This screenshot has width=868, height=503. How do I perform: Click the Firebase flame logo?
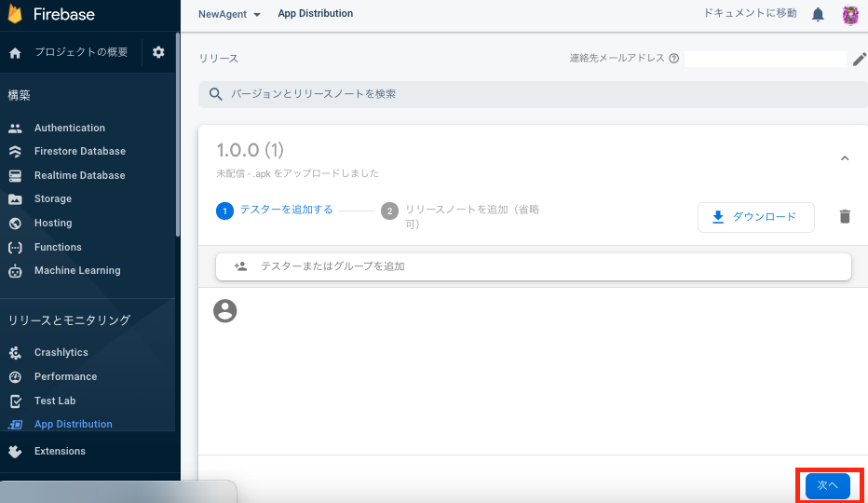[15, 14]
